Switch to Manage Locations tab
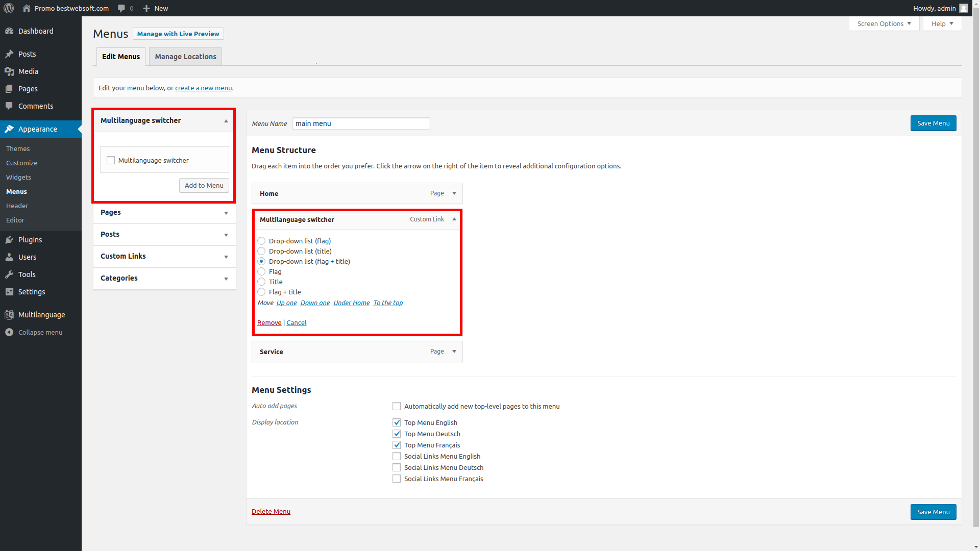Image resolution: width=980 pixels, height=551 pixels. pyautogui.click(x=185, y=57)
